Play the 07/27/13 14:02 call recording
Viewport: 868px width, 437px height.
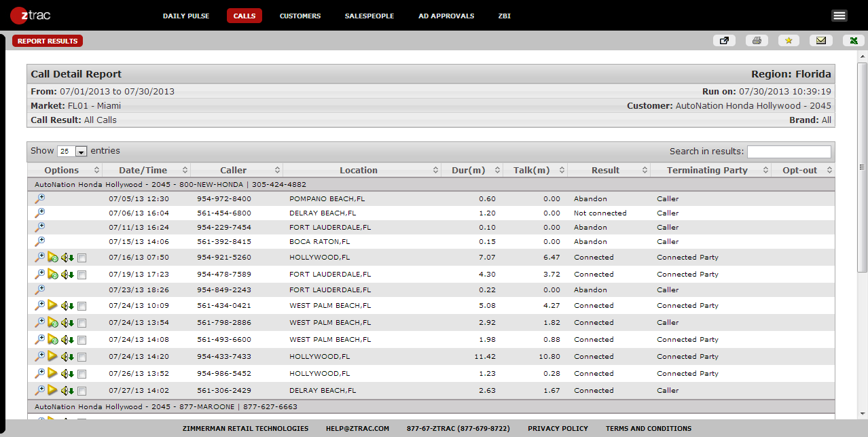point(53,390)
